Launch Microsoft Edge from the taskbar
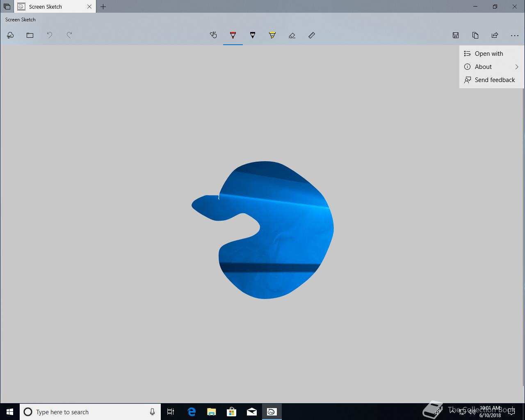The image size is (525, 420). (192, 412)
